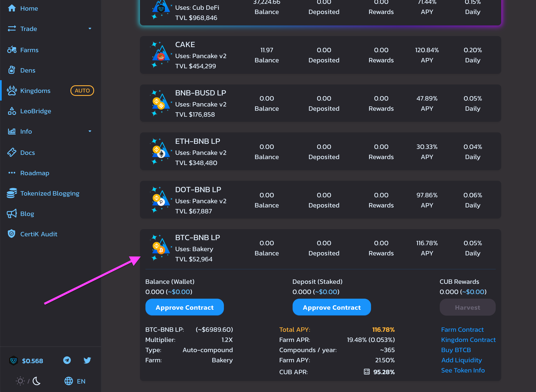The height and width of the screenshot is (392, 536).
Task: Expand the BNB-BUSD LP kingdom row
Action: (x=320, y=103)
